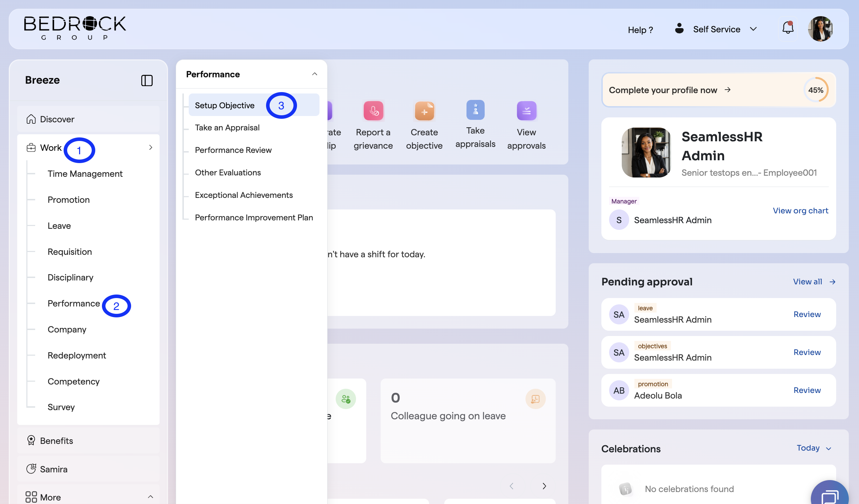Review the leave request
Screen dimensions: 859x504
pos(807,315)
